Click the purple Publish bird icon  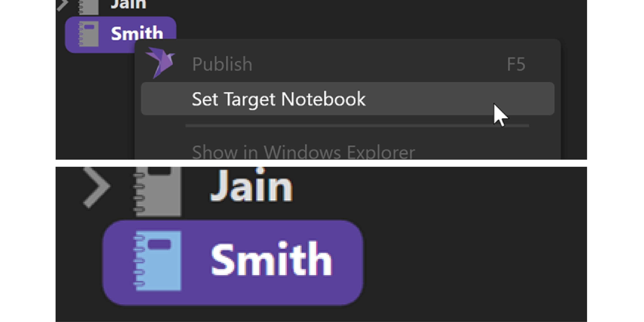click(x=161, y=62)
